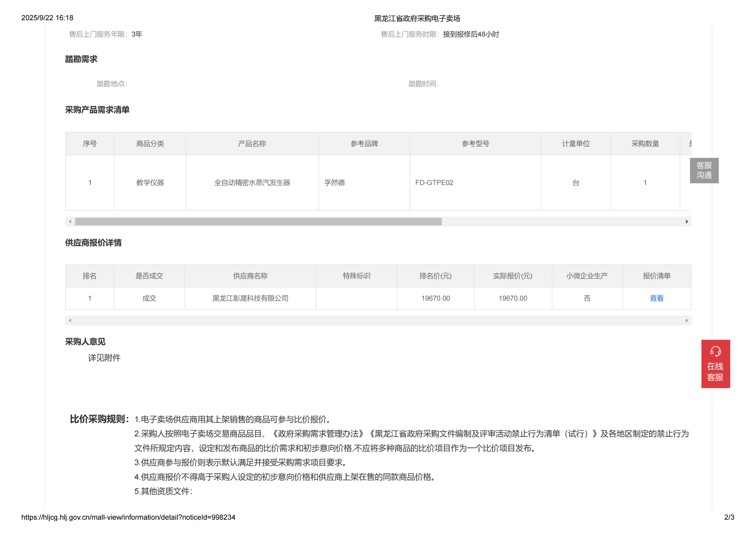Click the 实际报价(元) column header
Screen dimensions: 756x534
[512, 276]
